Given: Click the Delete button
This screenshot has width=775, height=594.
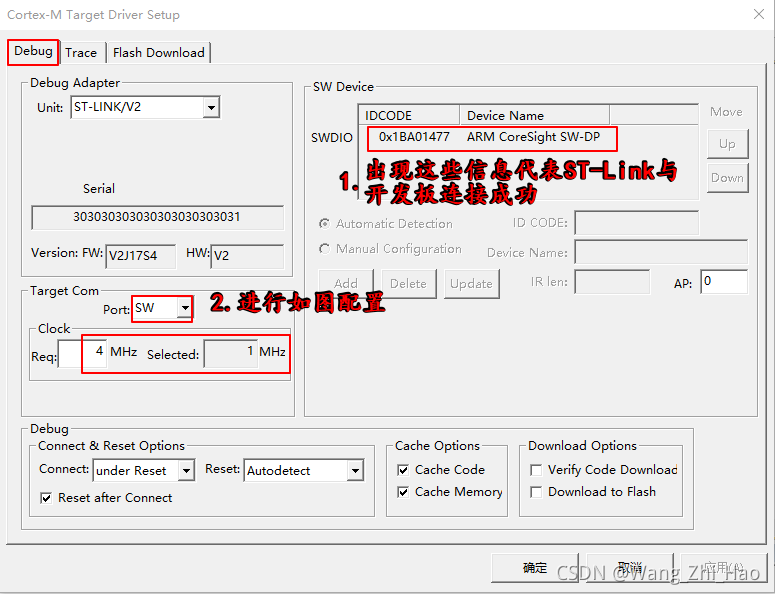Looking at the screenshot, I should [x=408, y=284].
